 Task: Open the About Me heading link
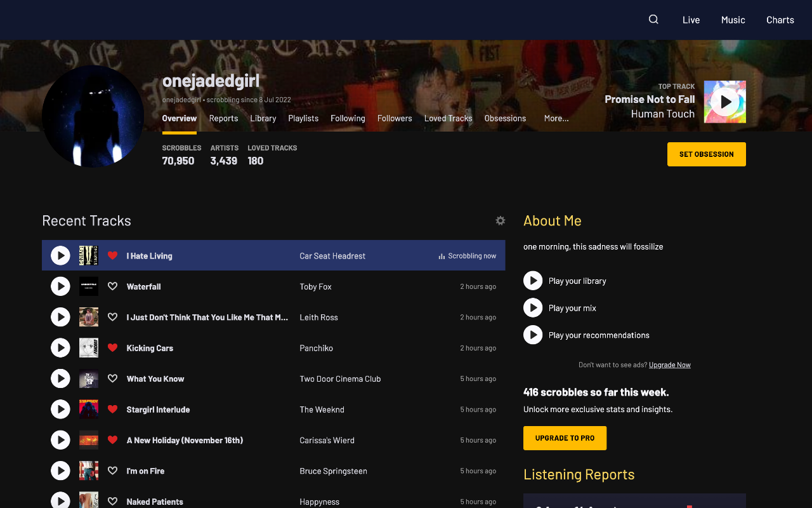pyautogui.click(x=553, y=220)
